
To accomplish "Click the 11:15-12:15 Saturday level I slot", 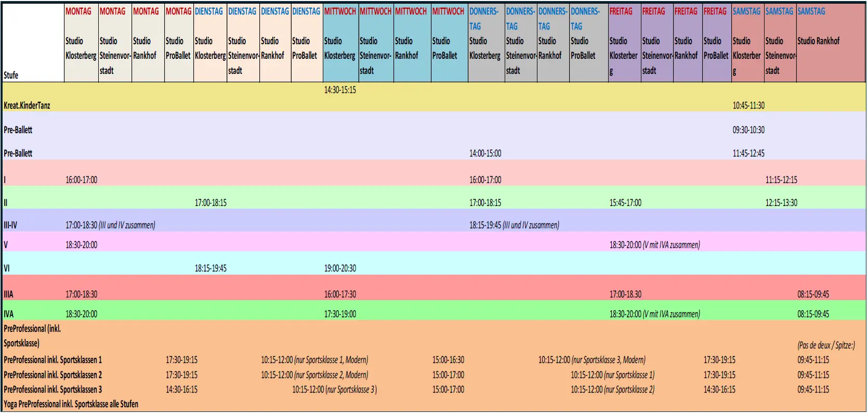I will point(781,180).
